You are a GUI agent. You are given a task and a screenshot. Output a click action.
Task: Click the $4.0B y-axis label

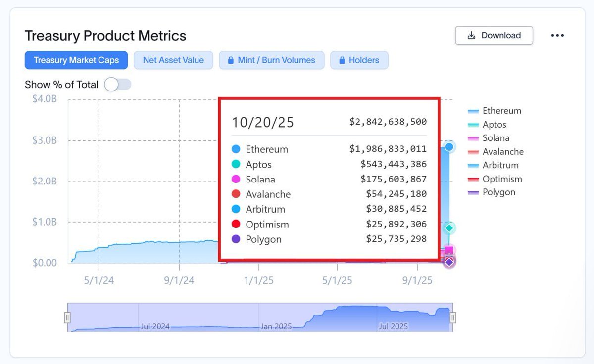[x=45, y=99]
